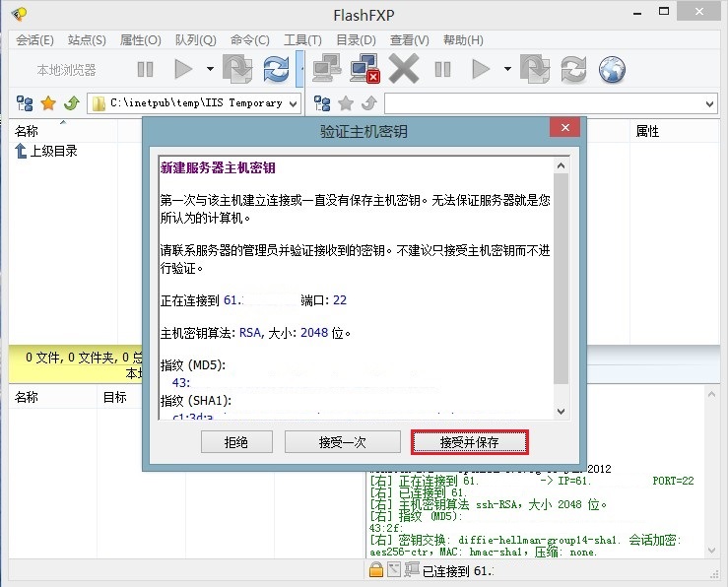Click the 拒绝 button

[x=236, y=442]
